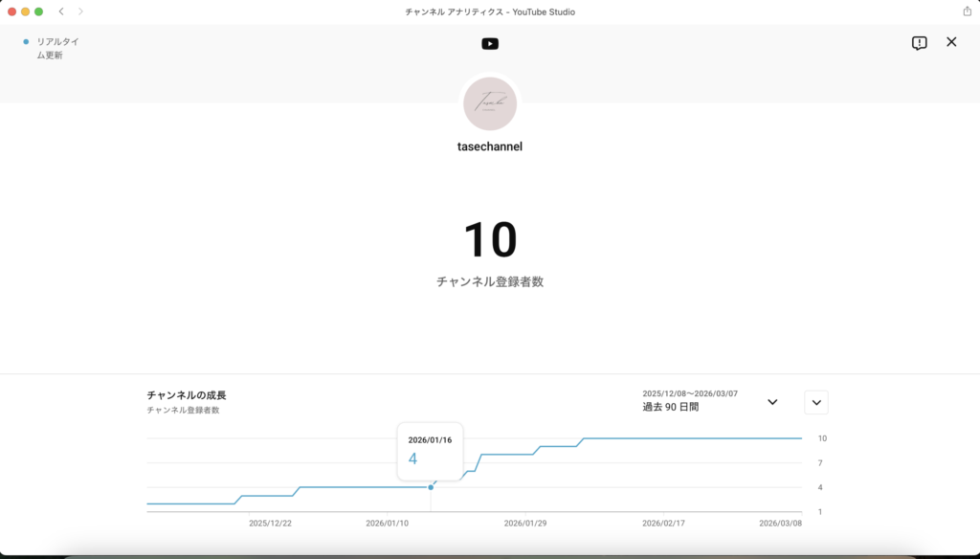Click the 2026/01/16 data point on chart
Screen dimensions: 980x559
click(431, 487)
